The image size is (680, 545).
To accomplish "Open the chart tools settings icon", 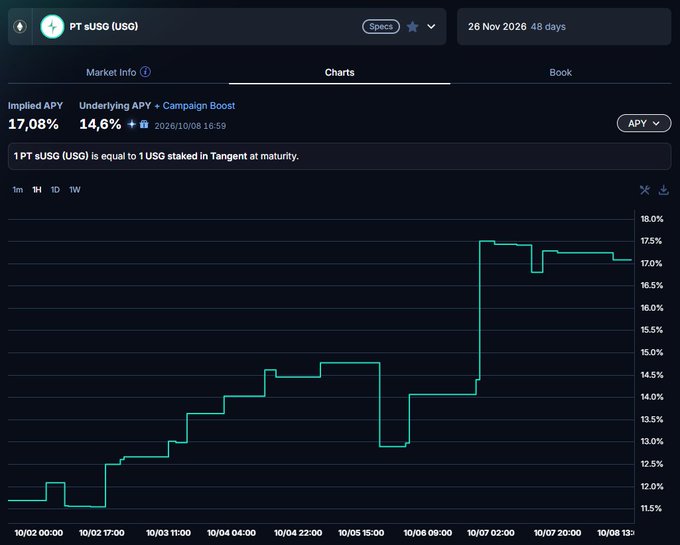I will [x=645, y=190].
